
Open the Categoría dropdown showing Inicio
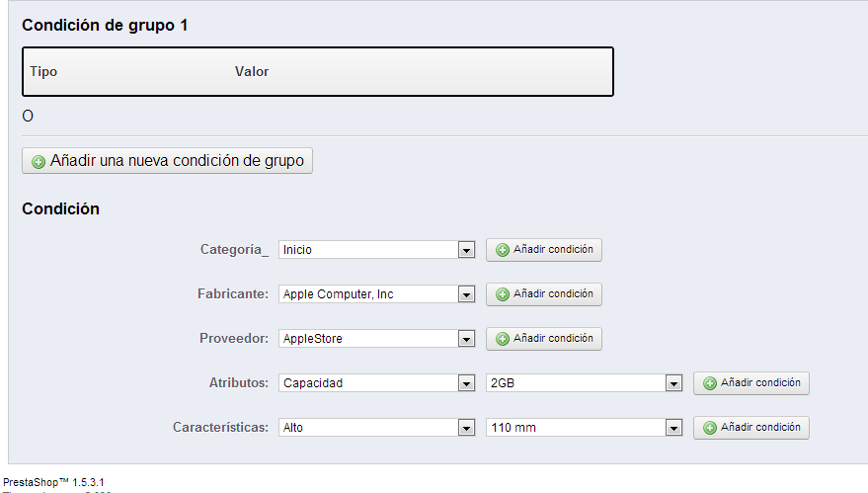(377, 250)
